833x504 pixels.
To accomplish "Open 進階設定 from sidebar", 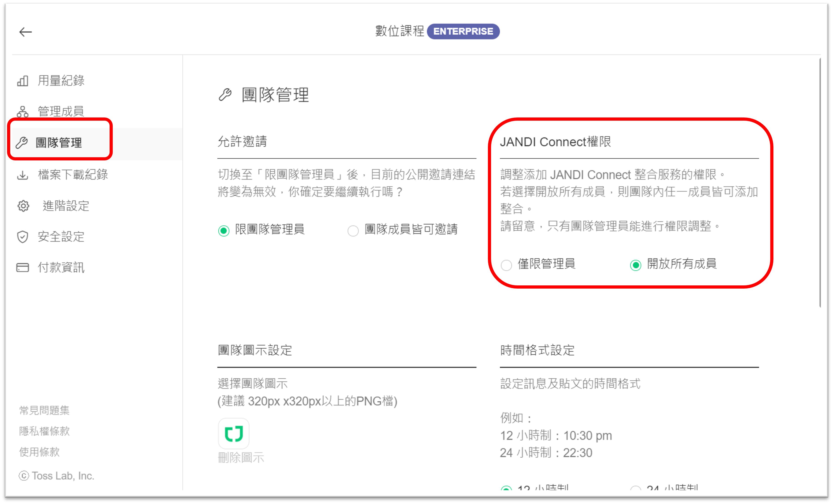I will (x=65, y=206).
